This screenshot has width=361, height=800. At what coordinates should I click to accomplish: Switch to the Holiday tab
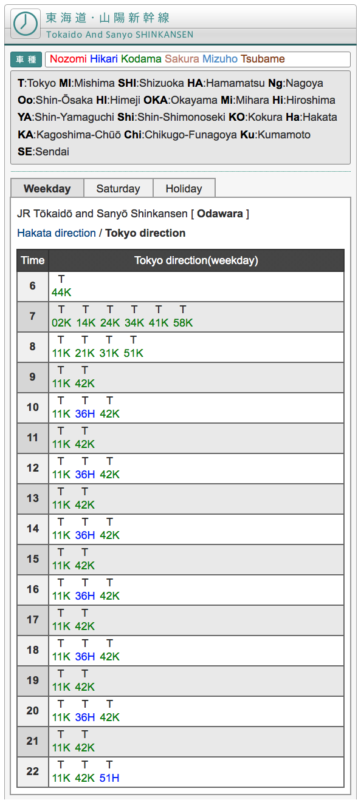coord(184,188)
